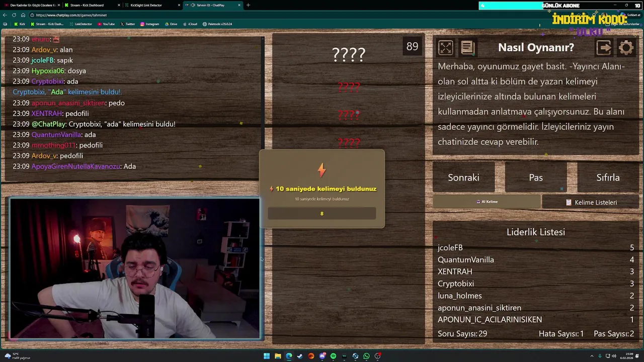Viewport: 644px width, 362px height.
Task: Click the Hata Sayısı: 1 counter
Action: (561, 334)
